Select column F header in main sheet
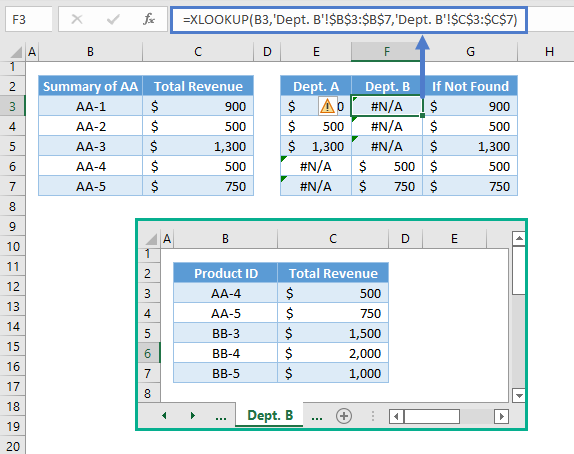 click(x=387, y=52)
